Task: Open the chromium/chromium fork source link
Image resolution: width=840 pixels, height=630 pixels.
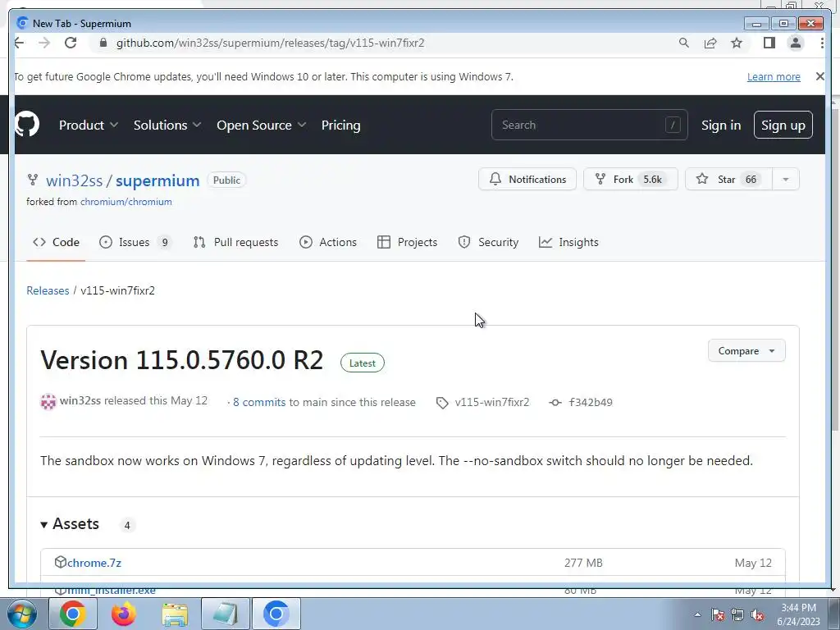Action: pos(126,202)
